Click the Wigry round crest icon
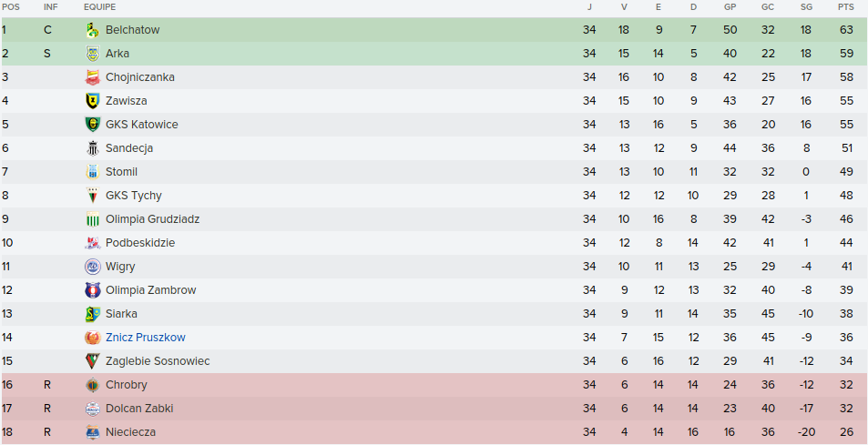868x445 pixels. click(x=92, y=267)
